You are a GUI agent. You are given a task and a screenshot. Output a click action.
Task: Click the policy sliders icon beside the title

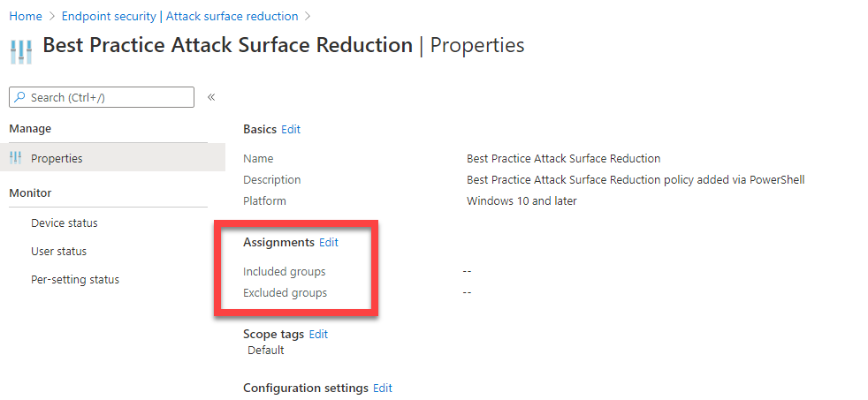[20, 49]
